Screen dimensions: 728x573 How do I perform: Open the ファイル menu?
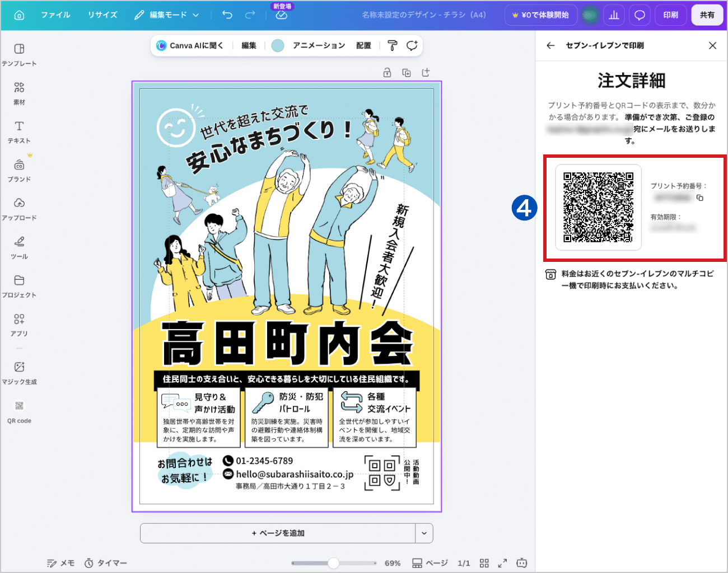(x=55, y=15)
